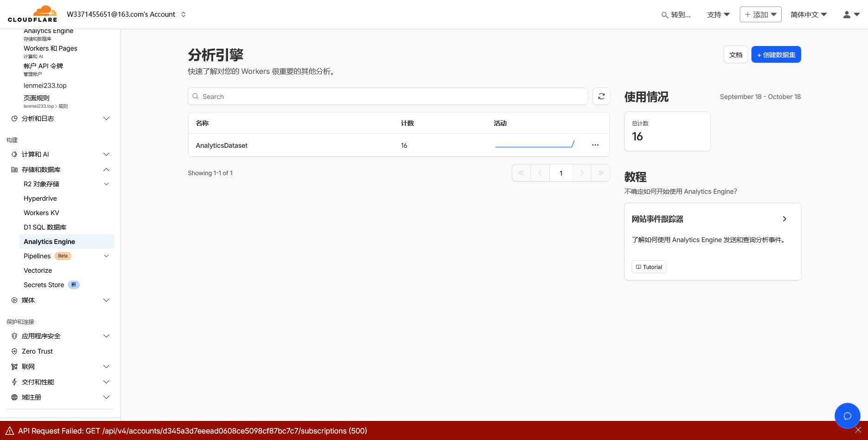Open more options for AnalyticsDataset
This screenshot has height=440, width=868.
pyautogui.click(x=595, y=145)
